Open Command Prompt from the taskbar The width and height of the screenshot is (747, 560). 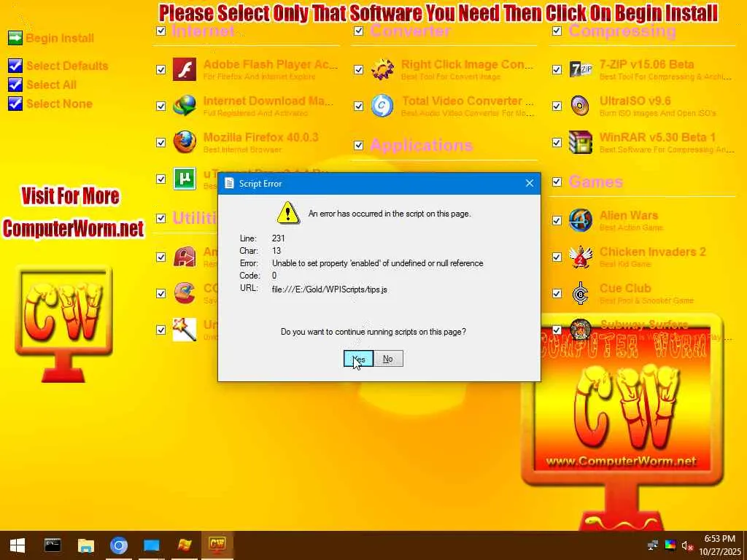coord(53,545)
